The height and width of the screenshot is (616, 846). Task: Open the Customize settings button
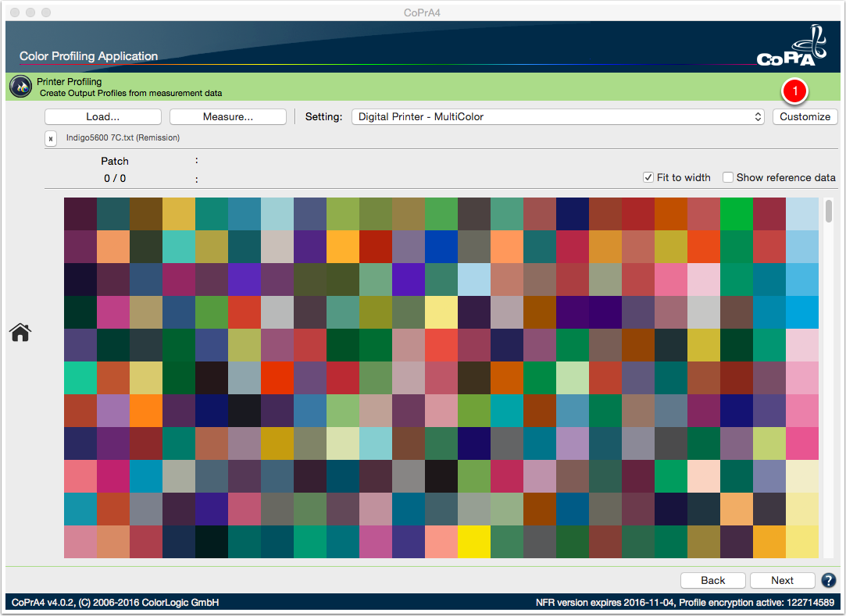coord(805,116)
